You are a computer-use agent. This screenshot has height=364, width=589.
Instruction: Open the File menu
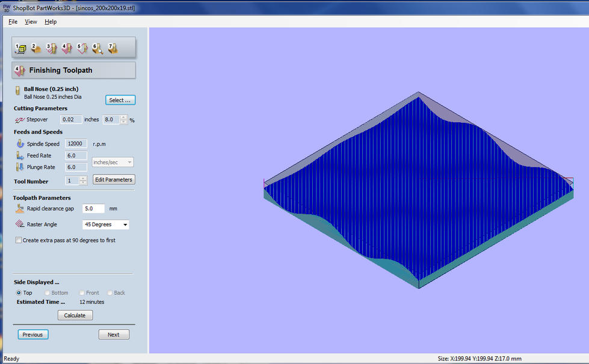point(13,22)
